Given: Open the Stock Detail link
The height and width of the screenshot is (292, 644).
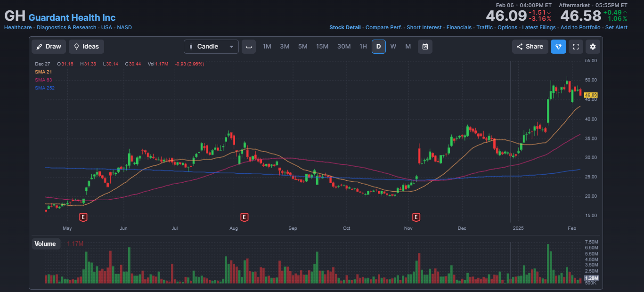Looking at the screenshot, I should pyautogui.click(x=345, y=27).
